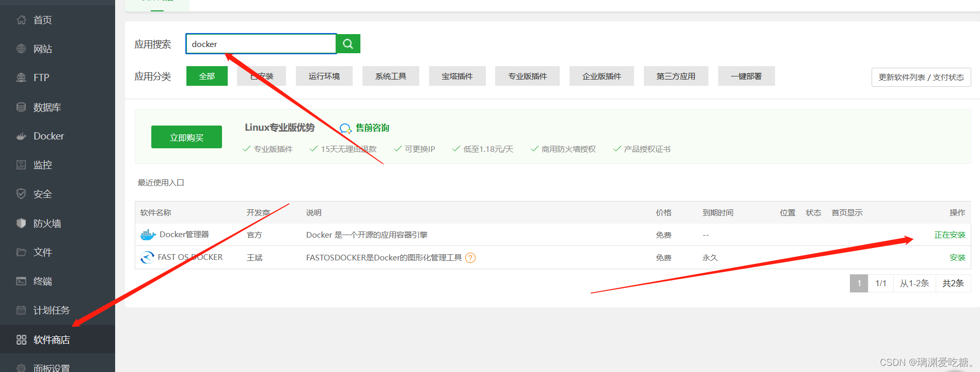Open 软件商店 menu item
This screenshot has width=980, height=372.
(51, 339)
